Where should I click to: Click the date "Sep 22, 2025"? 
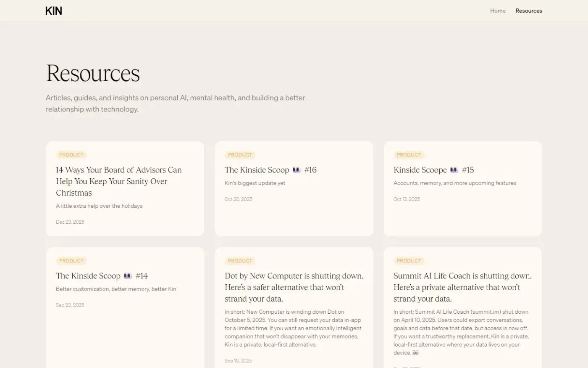click(x=70, y=305)
